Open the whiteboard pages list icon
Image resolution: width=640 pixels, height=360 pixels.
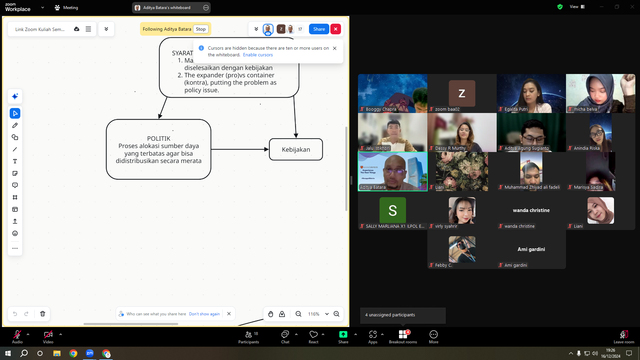[88, 29]
